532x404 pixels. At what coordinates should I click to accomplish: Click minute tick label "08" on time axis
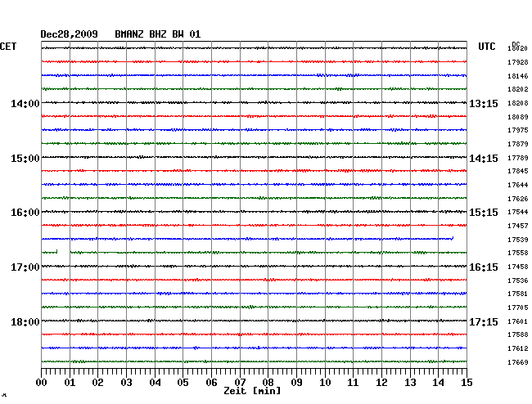(268, 383)
